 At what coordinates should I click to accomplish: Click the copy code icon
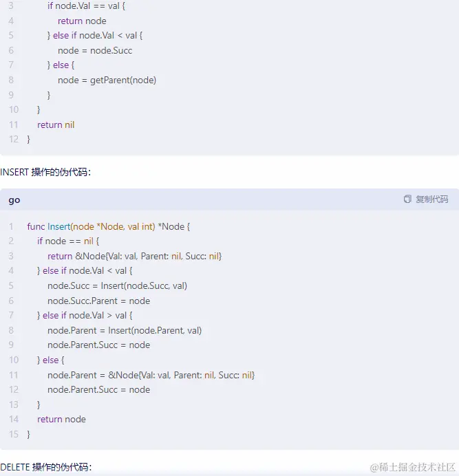tap(407, 199)
